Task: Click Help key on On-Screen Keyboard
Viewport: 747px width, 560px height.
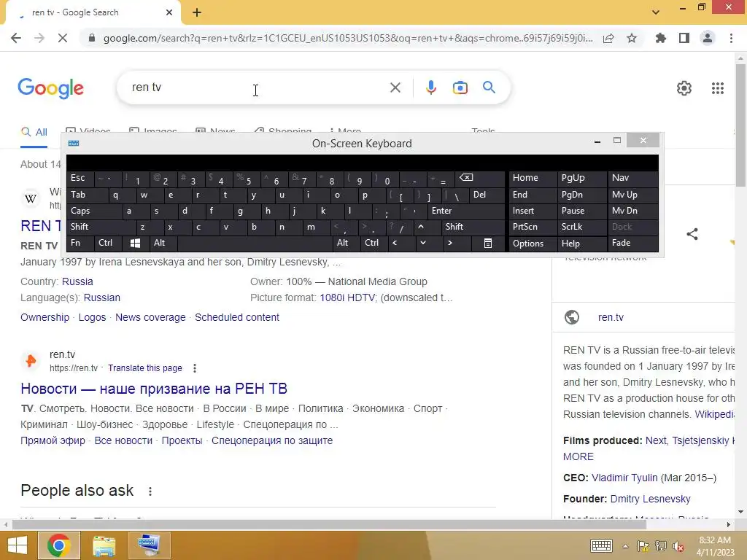Action: pyautogui.click(x=581, y=244)
